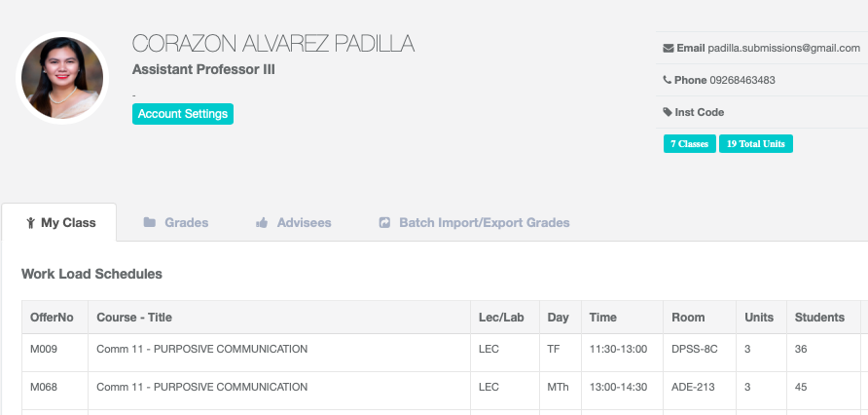Click the 19 Total Units badge
The image size is (868, 415).
(x=756, y=144)
